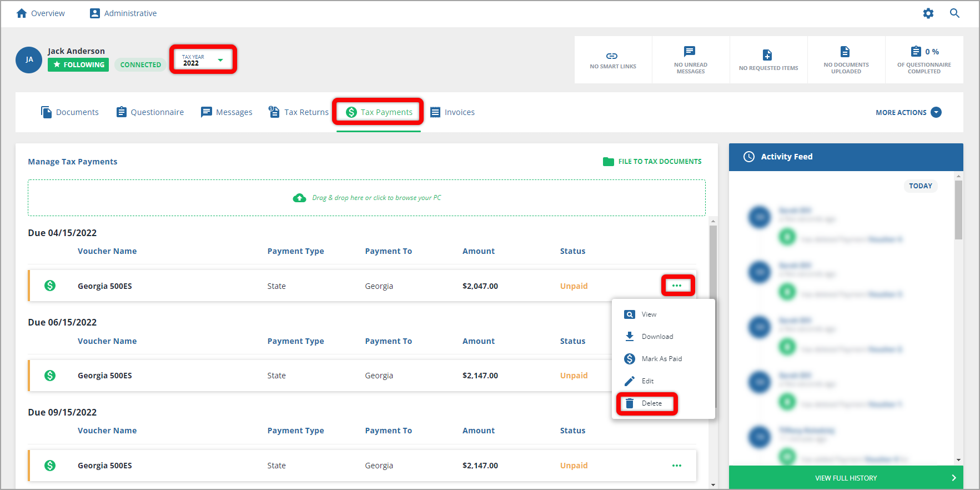The image size is (980, 490).
Task: Click the Overview home navigation link
Action: tap(41, 13)
